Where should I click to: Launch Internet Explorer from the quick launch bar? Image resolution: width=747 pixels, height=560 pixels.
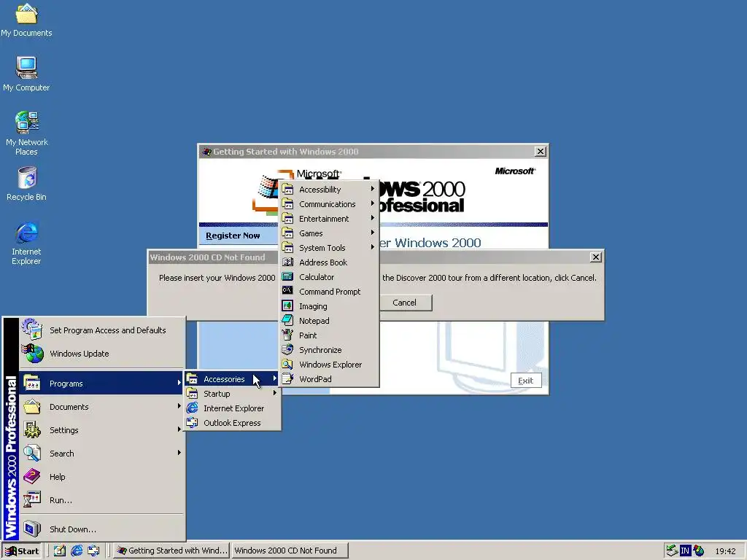coord(77,551)
